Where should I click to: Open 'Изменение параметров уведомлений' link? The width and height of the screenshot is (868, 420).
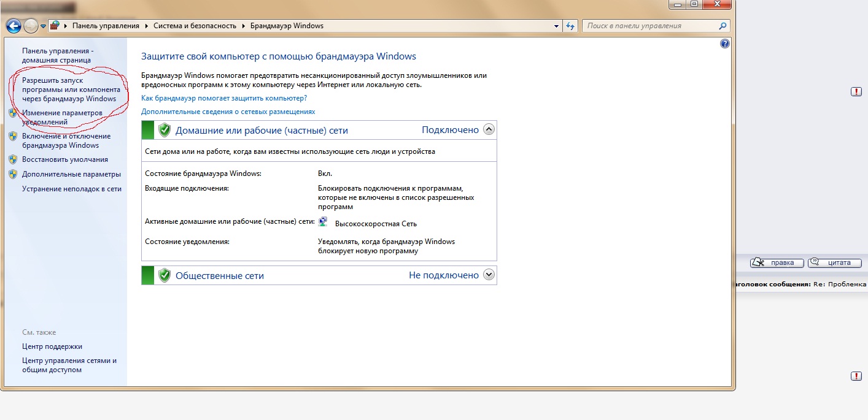pyautogui.click(x=62, y=117)
